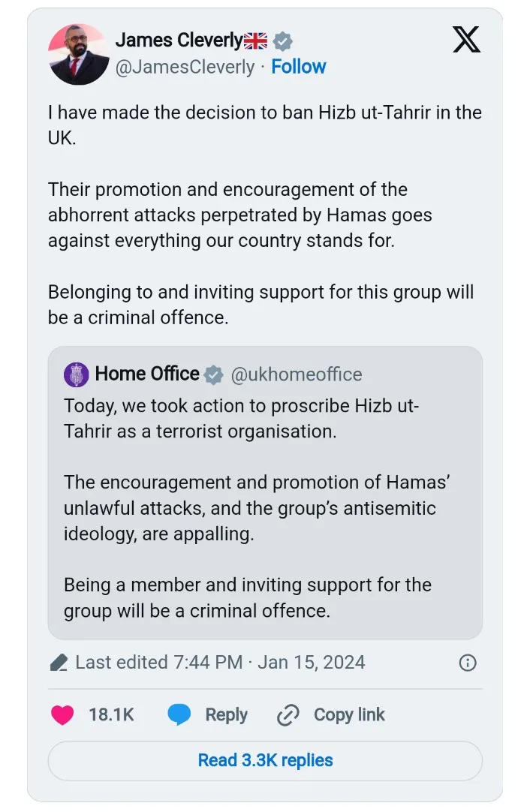
Task: Open the Last edited timestamp link
Action: 220,663
